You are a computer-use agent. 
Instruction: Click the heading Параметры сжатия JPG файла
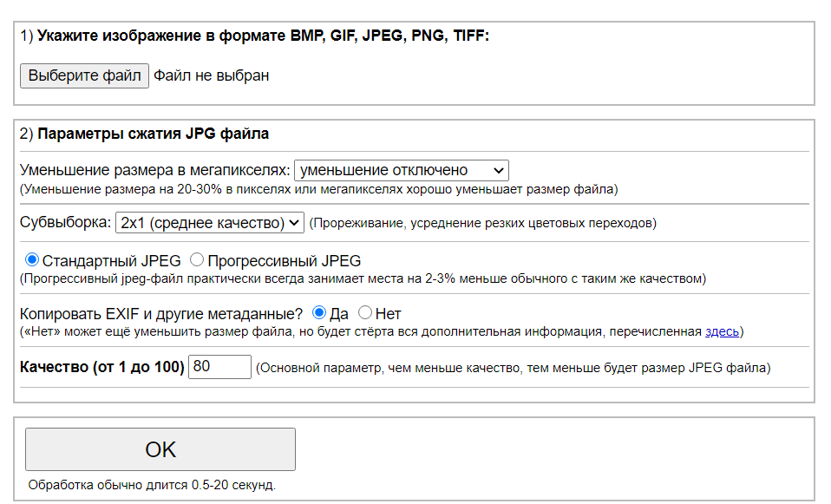pyautogui.click(x=154, y=134)
